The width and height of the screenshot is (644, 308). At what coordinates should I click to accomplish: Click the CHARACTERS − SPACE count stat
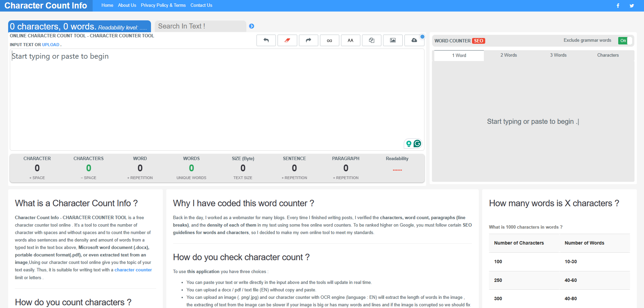89,168
